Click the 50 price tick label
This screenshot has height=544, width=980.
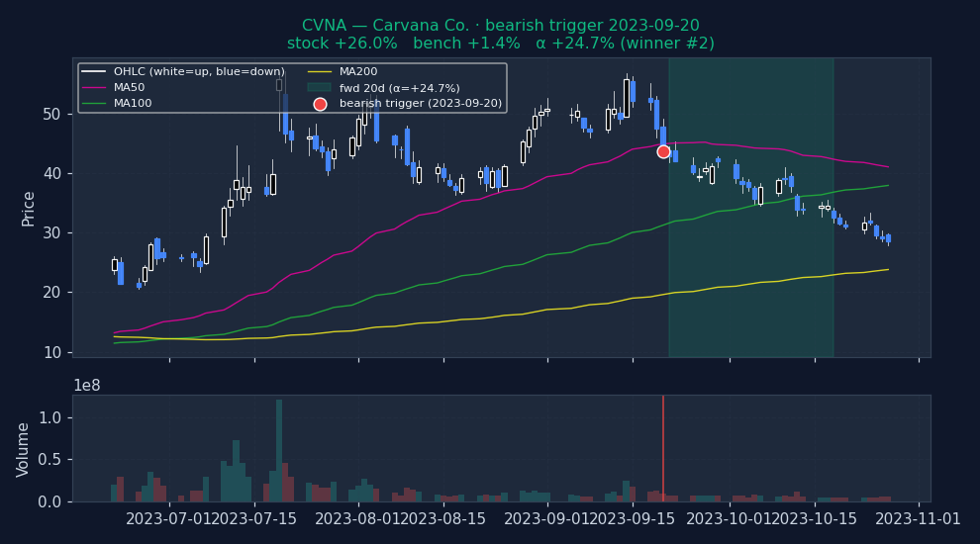pyautogui.click(x=50, y=114)
